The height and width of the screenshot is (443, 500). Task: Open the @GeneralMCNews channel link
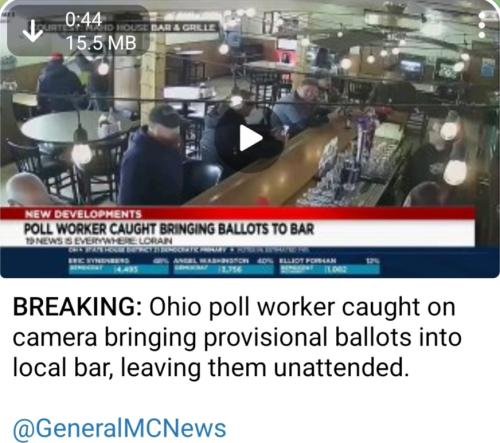[119, 428]
